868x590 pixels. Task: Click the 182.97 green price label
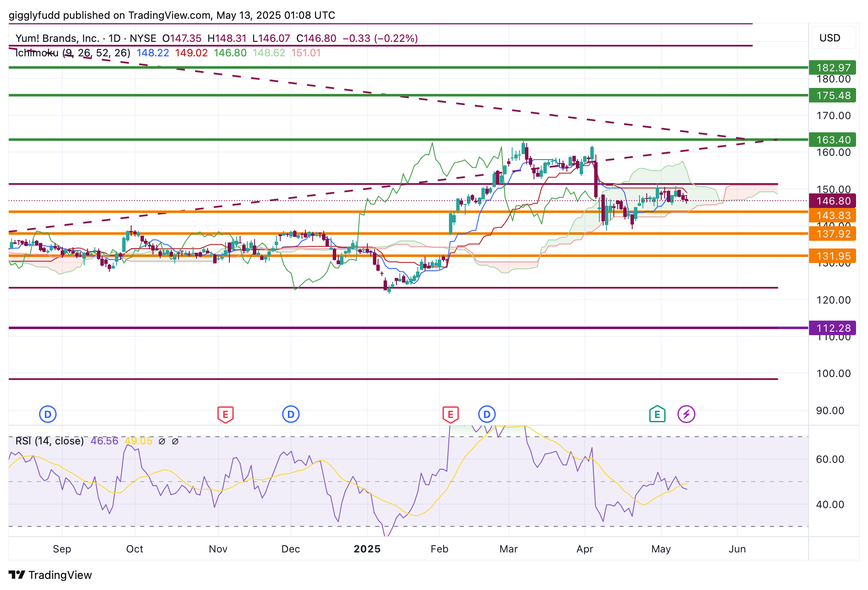(x=833, y=67)
